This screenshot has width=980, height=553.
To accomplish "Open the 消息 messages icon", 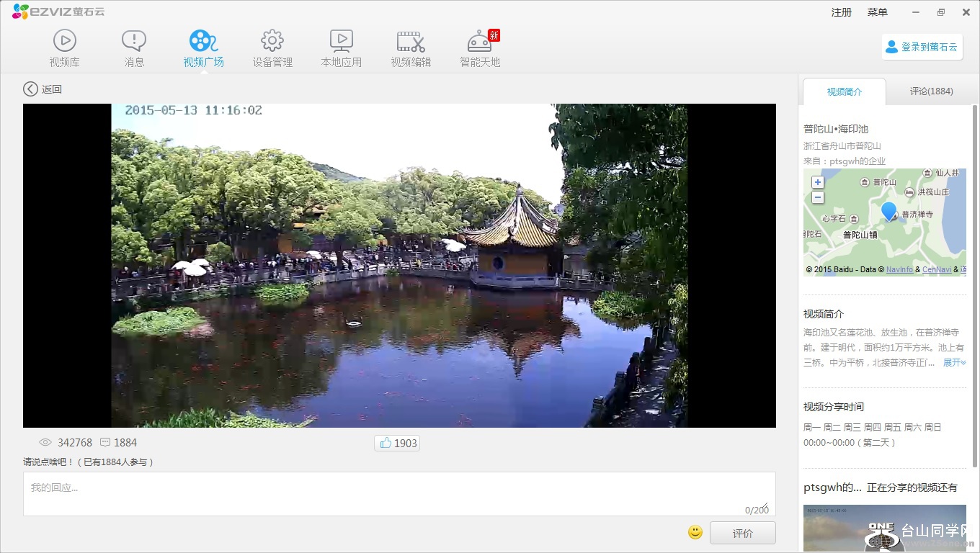I will click(x=134, y=42).
